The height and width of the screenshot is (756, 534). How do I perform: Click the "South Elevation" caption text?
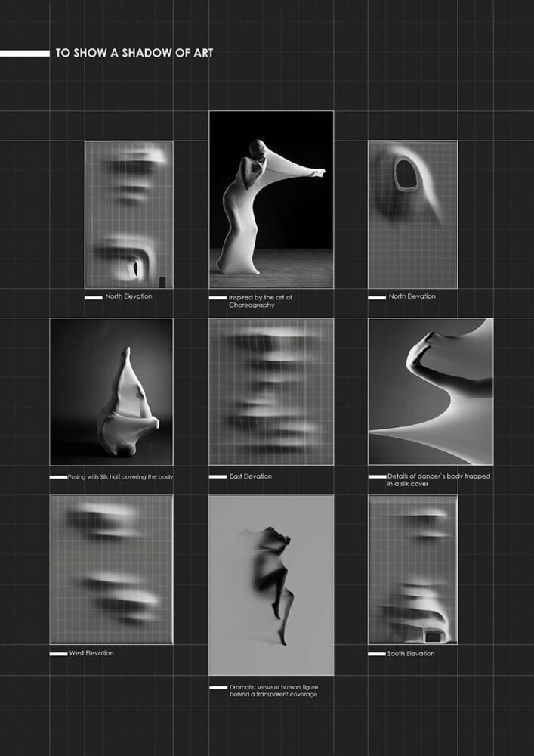click(x=411, y=653)
